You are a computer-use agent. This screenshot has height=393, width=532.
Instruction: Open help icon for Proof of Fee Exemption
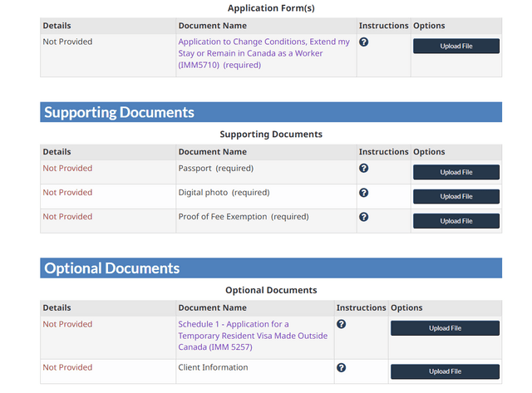coord(364,217)
